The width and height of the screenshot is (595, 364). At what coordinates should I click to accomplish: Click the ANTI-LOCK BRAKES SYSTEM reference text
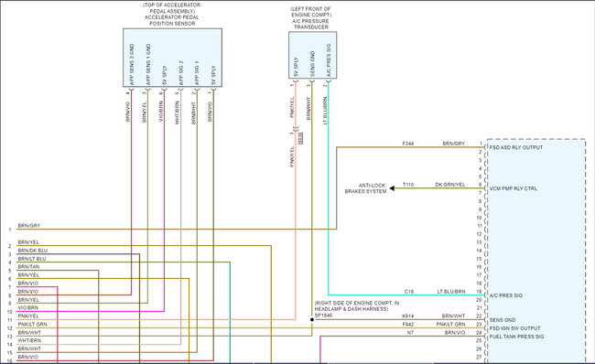pyautogui.click(x=366, y=188)
